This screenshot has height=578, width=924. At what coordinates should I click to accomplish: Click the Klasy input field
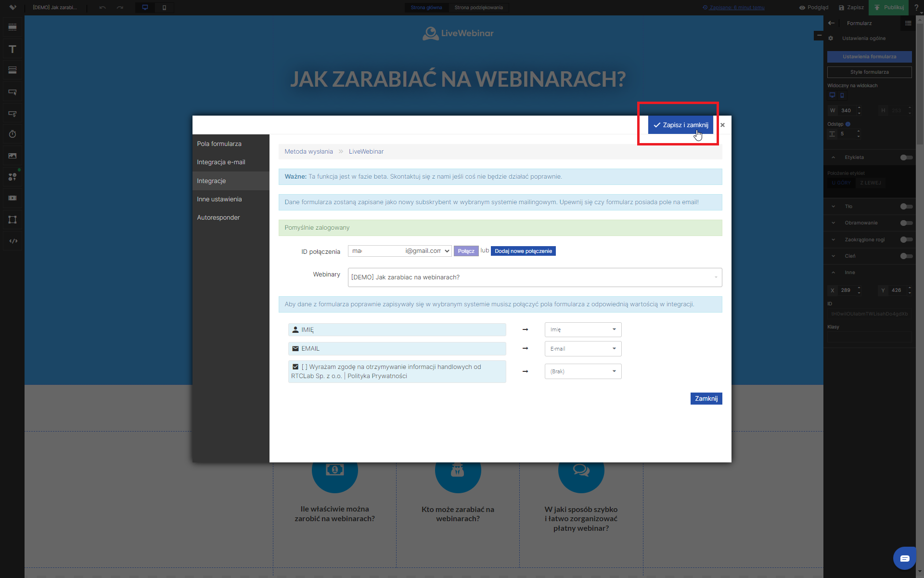[869, 337]
